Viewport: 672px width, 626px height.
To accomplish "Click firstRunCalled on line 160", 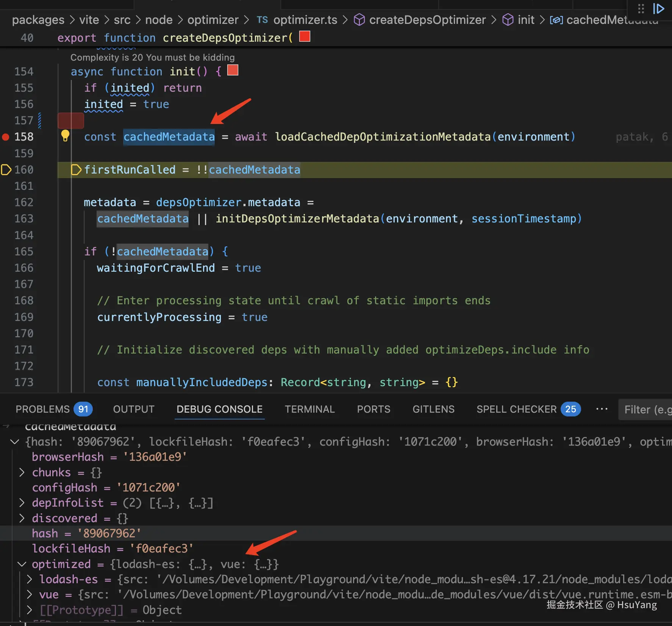I will 130,170.
